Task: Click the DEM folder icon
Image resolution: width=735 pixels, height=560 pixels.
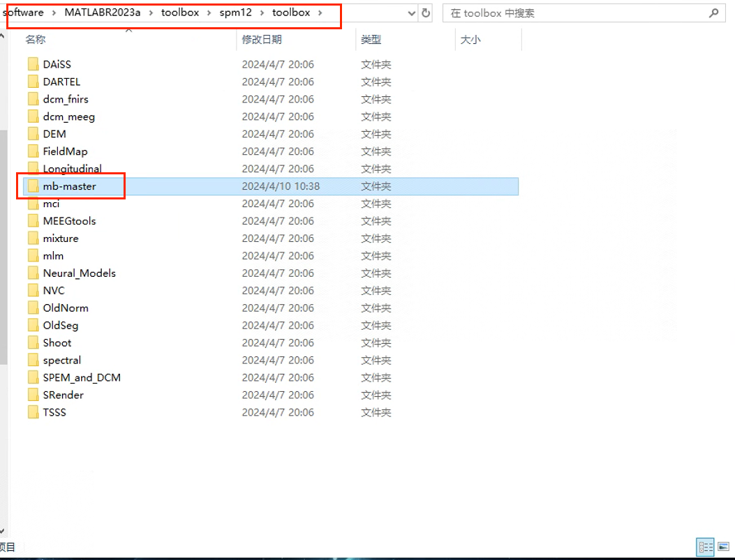Action: (x=33, y=134)
